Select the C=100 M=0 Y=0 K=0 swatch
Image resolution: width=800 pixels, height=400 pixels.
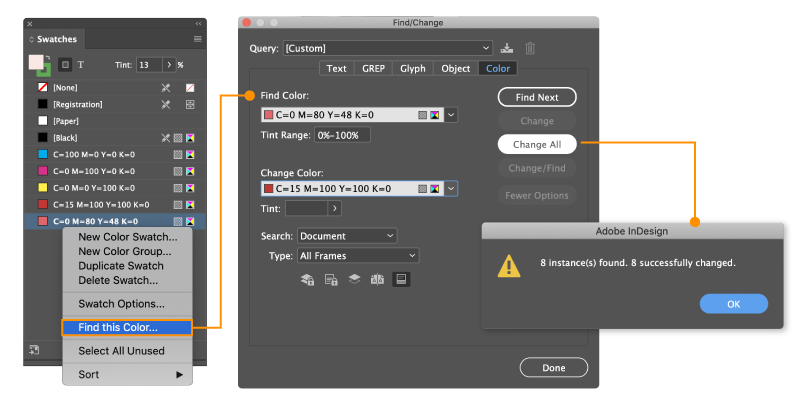pyautogui.click(x=95, y=155)
